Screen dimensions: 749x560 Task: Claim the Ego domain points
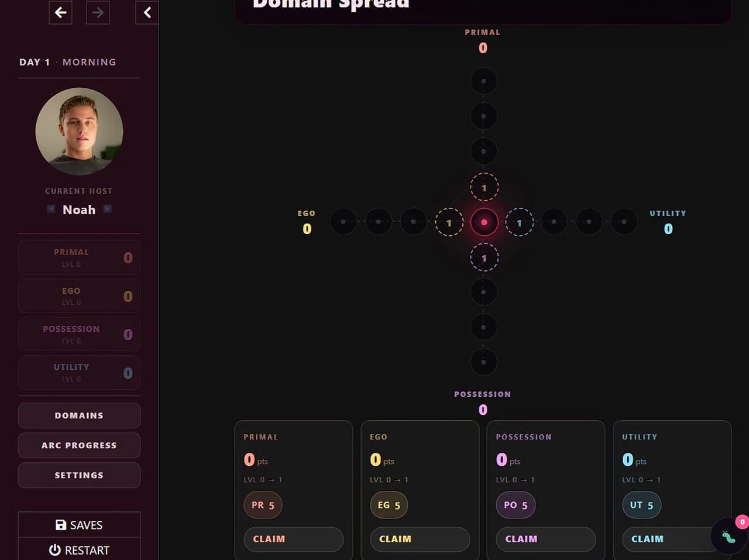(420, 539)
